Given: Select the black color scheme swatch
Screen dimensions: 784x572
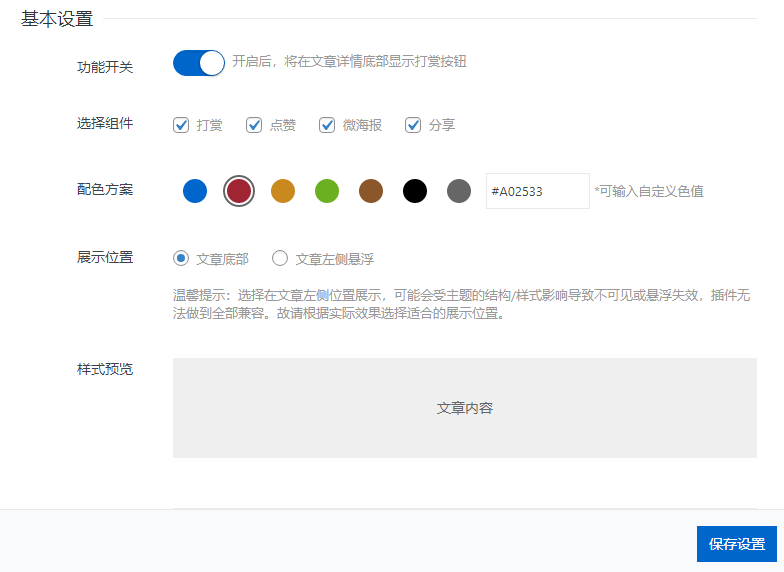Looking at the screenshot, I should point(415,191).
